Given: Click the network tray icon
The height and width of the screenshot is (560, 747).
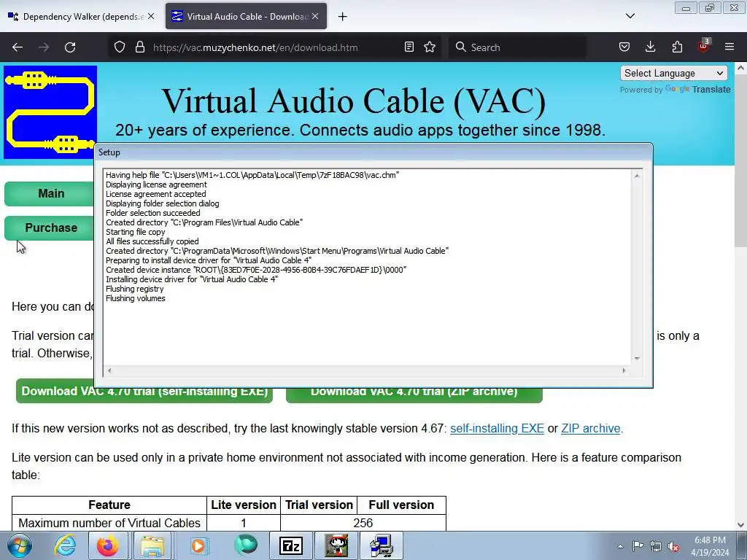Looking at the screenshot, I should click(656, 546).
